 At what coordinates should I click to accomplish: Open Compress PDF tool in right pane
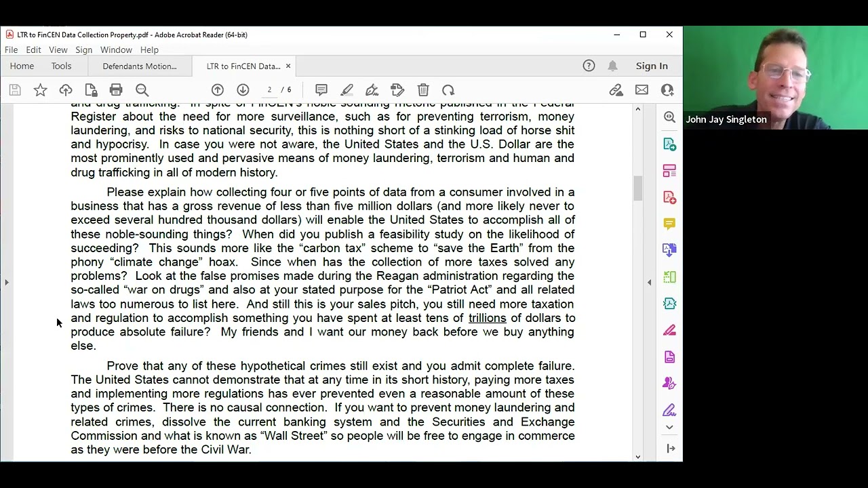click(x=669, y=277)
